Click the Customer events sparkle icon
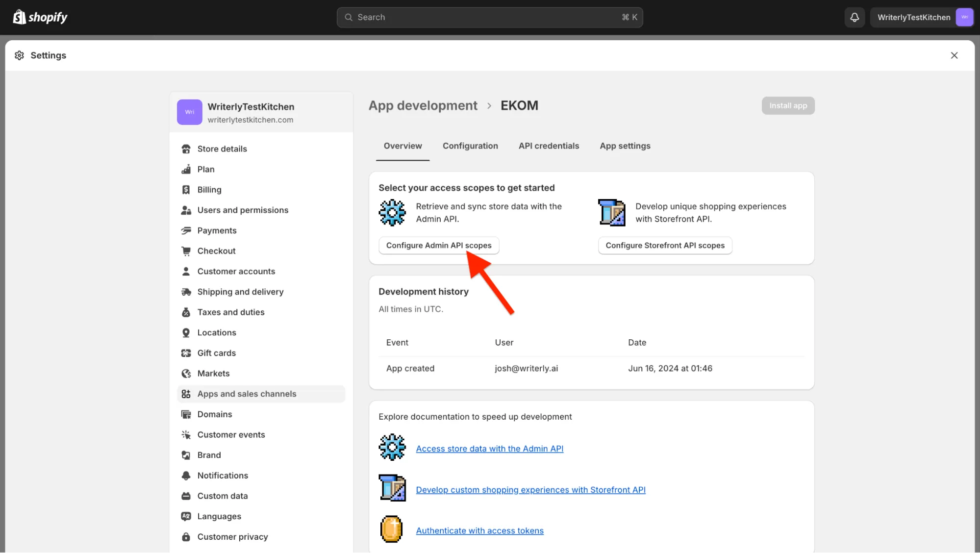 (x=186, y=435)
